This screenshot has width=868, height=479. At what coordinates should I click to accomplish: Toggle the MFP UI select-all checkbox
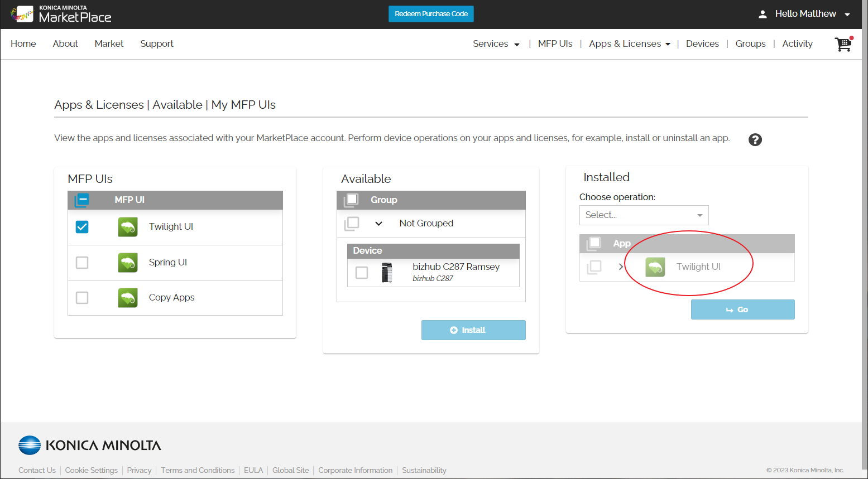(82, 200)
